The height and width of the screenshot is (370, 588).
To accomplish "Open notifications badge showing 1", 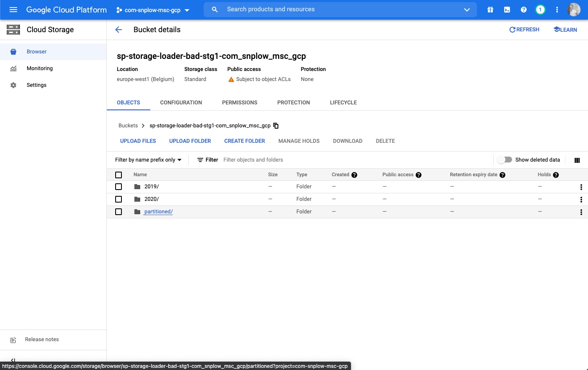I will click(540, 10).
